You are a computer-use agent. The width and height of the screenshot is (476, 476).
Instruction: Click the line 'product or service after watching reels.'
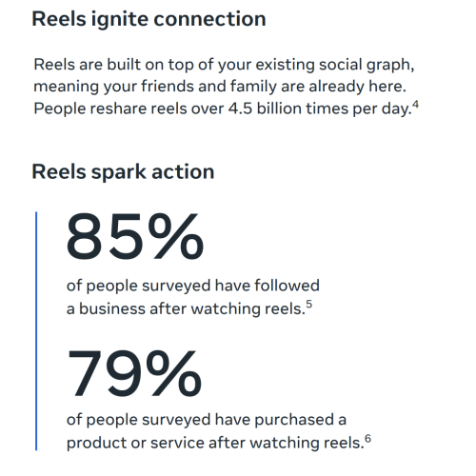(215, 443)
